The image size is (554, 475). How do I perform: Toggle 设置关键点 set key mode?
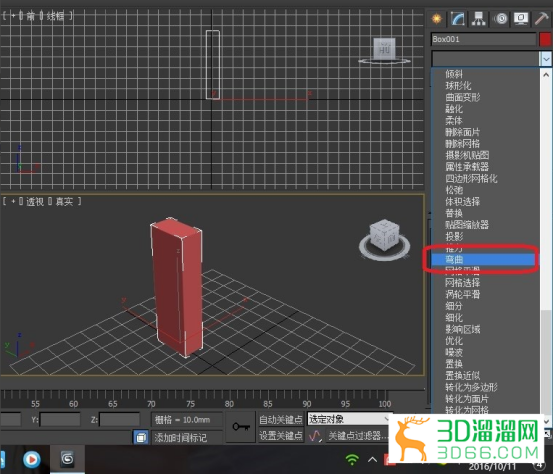pyautogui.click(x=281, y=436)
